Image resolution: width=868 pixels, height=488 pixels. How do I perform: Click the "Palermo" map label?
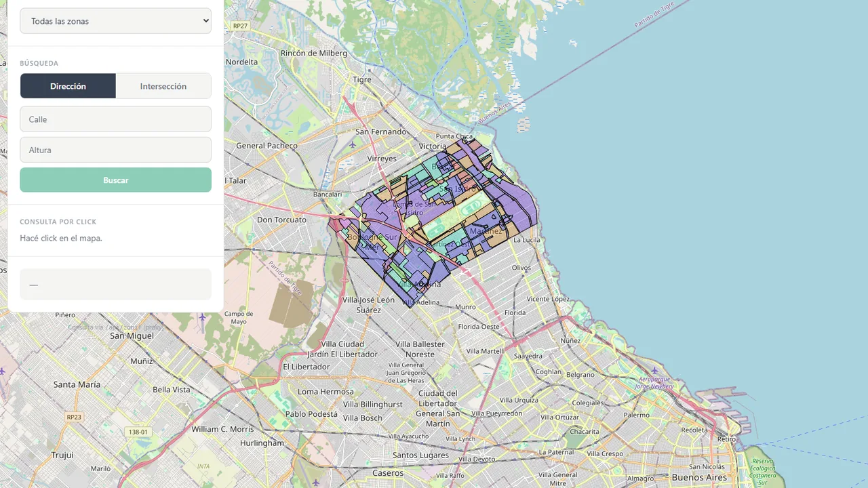tap(637, 415)
